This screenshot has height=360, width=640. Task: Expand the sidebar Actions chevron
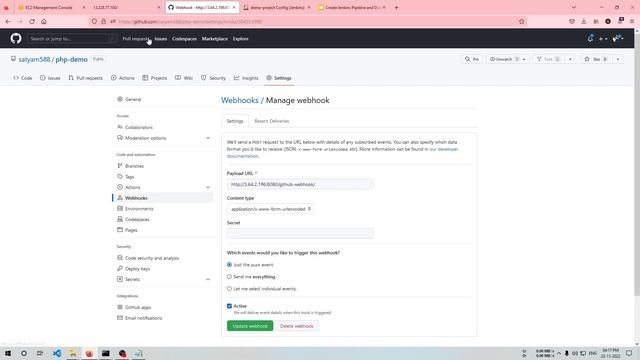(208, 187)
